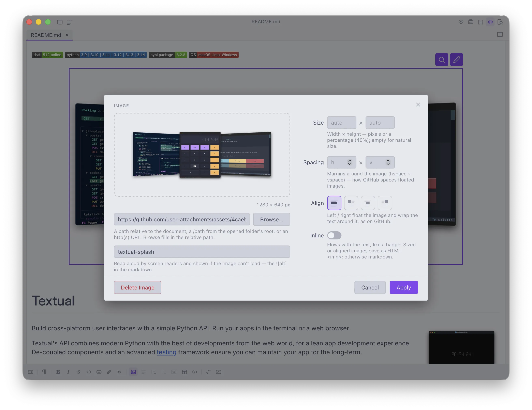Open the document outline icon in title bar
Screen dimensions: 532x410
(x=69, y=22)
